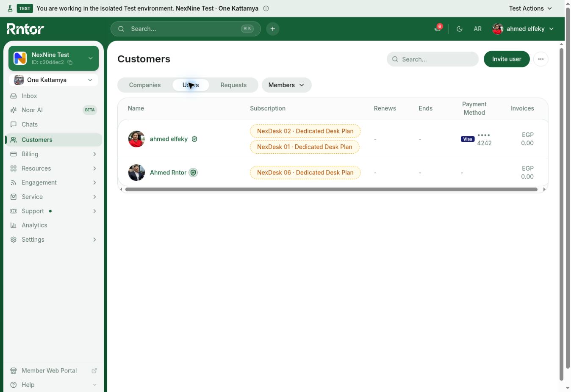Click the right arrow of the table scrollbar

pos(544,190)
